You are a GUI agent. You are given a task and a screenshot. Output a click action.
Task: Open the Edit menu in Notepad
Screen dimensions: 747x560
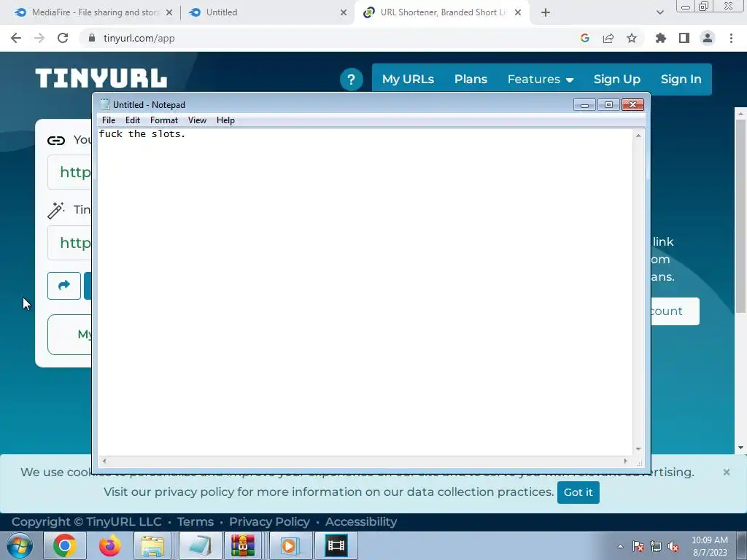(x=133, y=120)
